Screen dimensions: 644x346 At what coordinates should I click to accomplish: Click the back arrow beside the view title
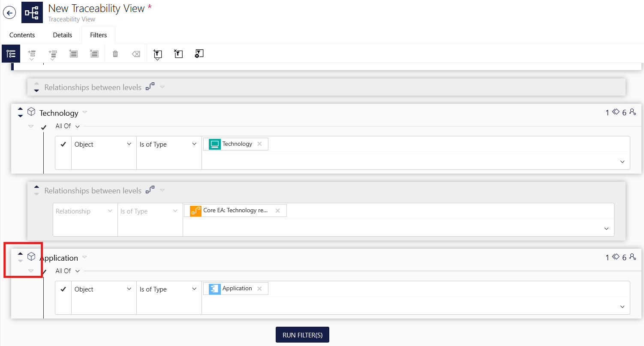(9, 12)
